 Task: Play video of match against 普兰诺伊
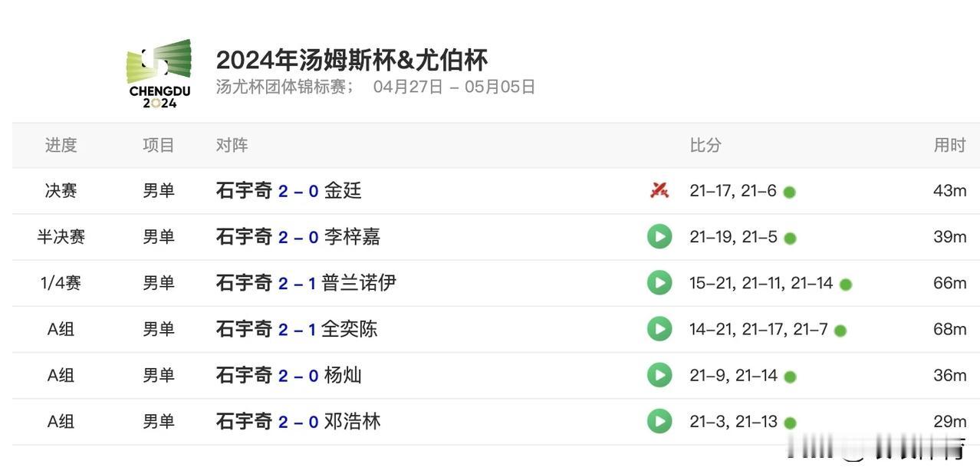click(659, 282)
